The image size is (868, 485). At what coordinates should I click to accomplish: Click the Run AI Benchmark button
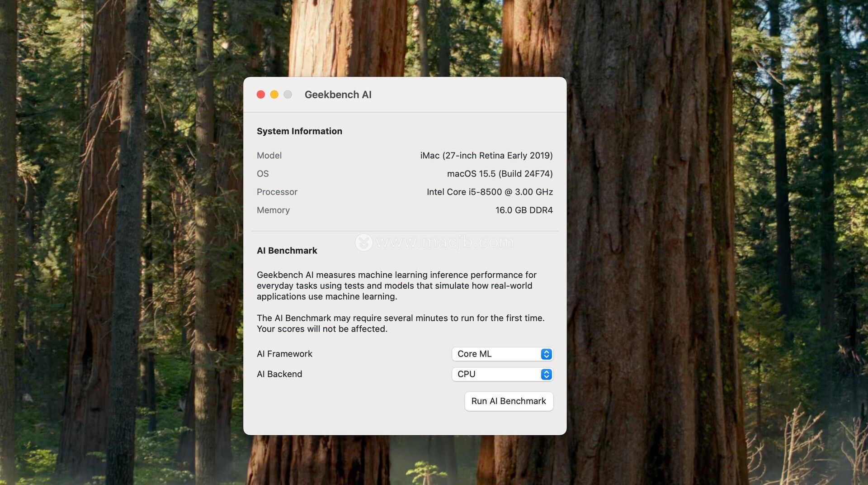coord(509,401)
